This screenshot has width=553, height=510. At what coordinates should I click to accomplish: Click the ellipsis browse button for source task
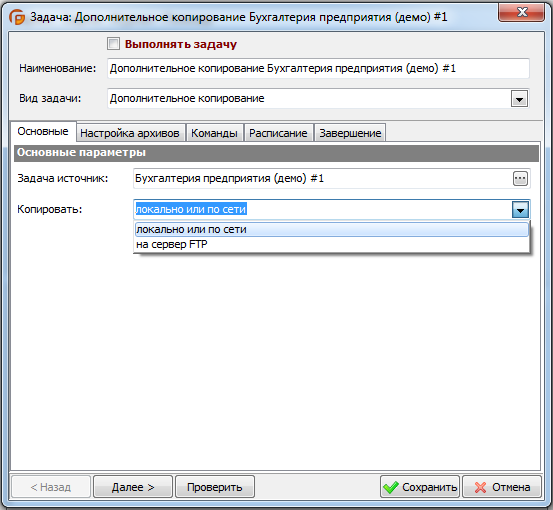pos(520,178)
